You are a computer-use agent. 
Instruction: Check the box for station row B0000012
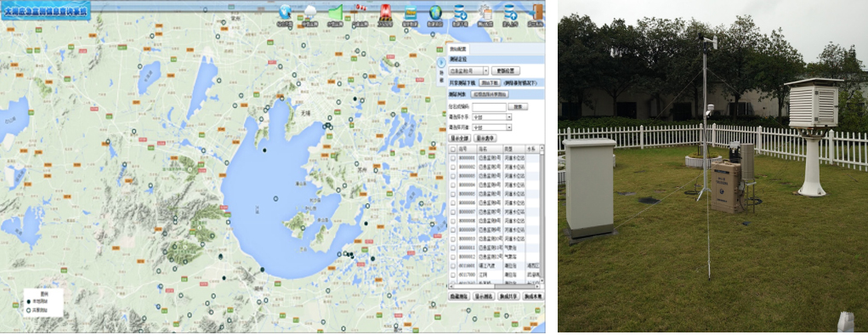pos(453,257)
